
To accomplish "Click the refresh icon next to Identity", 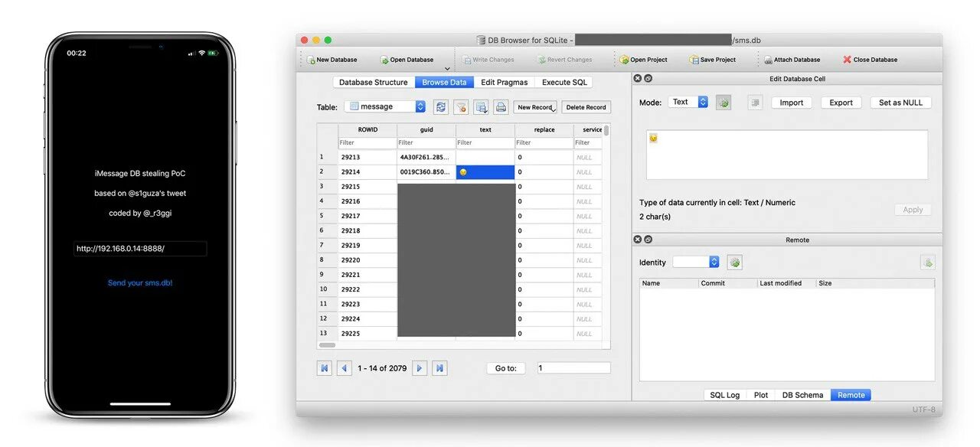I will click(735, 263).
